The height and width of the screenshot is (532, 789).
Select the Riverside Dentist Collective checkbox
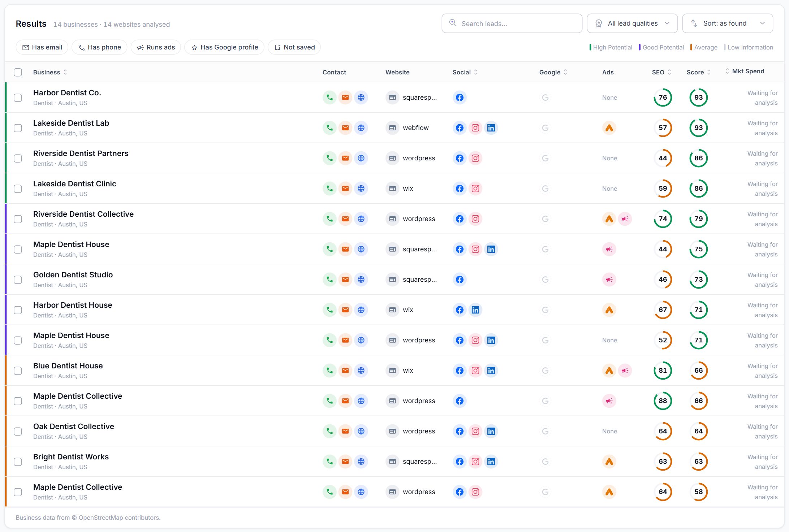click(x=18, y=219)
